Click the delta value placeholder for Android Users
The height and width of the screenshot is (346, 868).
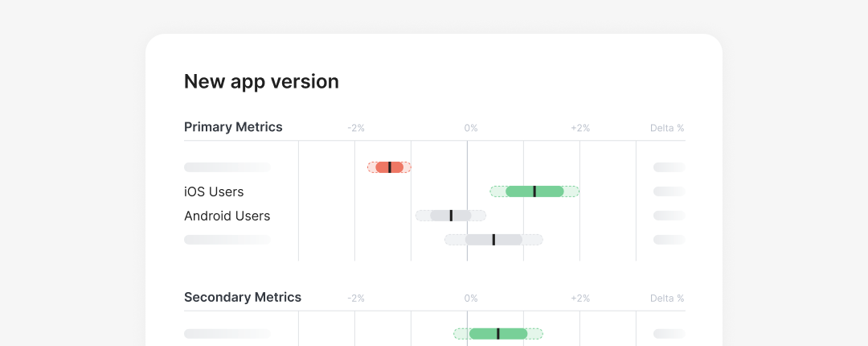669,216
